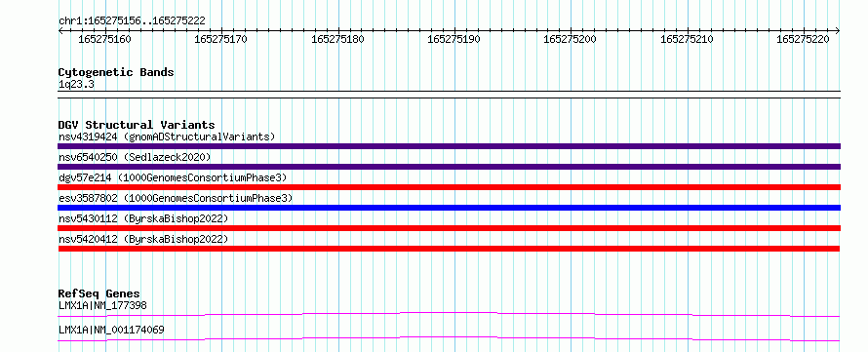Click the chr1:165275156..165275222 region label

point(132,20)
